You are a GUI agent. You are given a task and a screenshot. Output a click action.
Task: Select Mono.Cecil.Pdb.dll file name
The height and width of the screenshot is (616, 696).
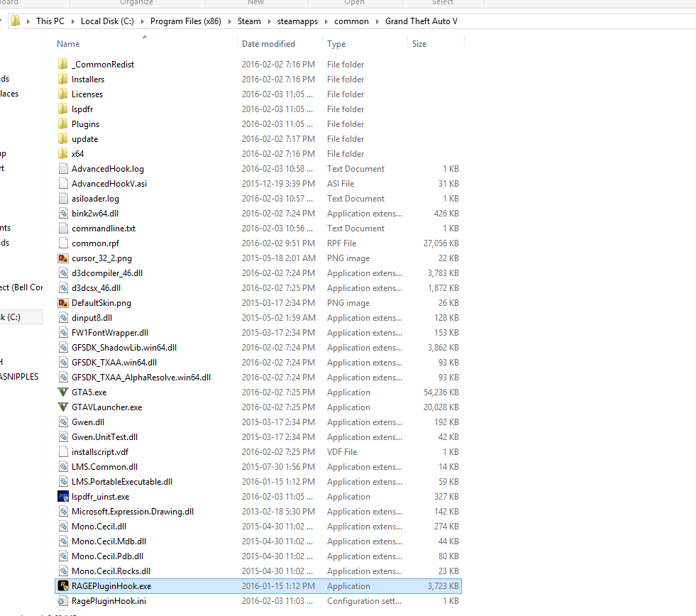(x=107, y=556)
